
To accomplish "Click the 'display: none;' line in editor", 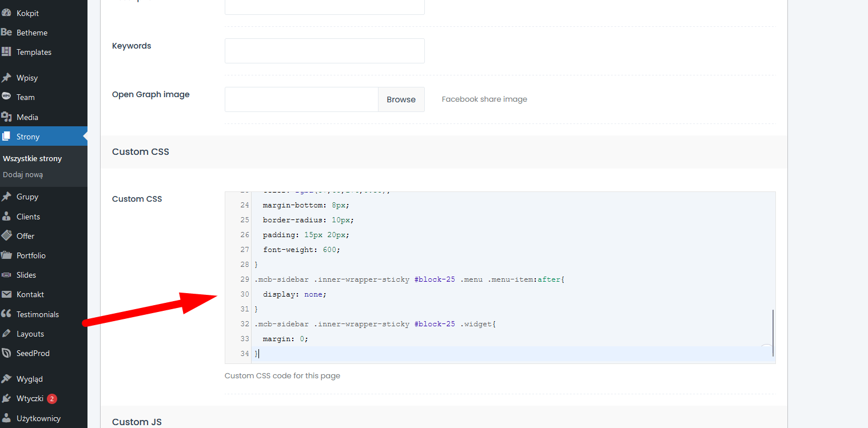I will tap(294, 294).
